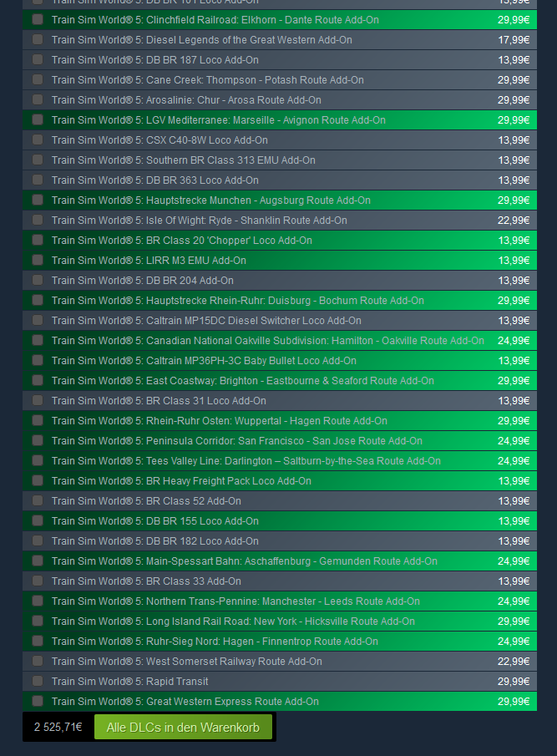The image size is (557, 756).
Task: Select the BR Class 20 'Chopper' checkbox
Action: pyautogui.click(x=38, y=240)
